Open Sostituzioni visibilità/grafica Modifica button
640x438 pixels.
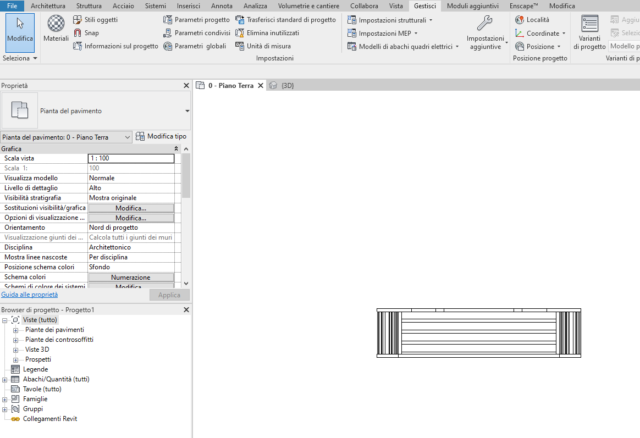click(131, 208)
